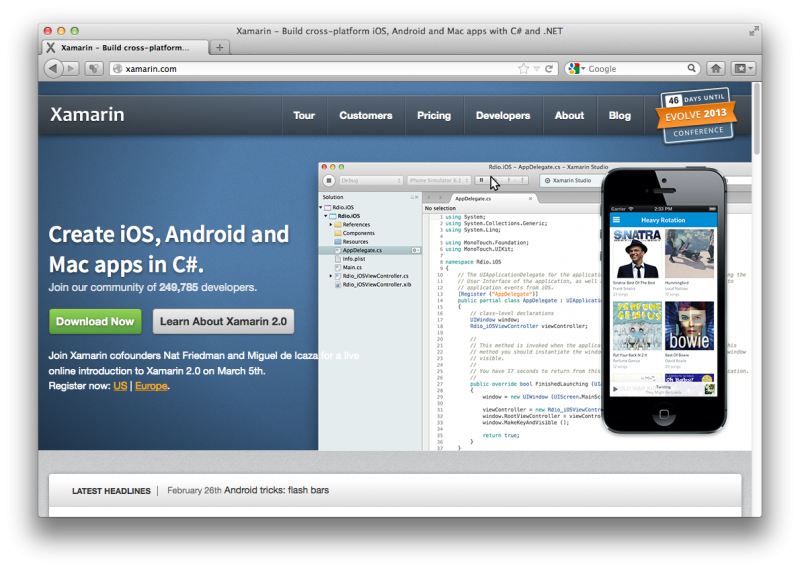Open the About menu item

coord(569,116)
